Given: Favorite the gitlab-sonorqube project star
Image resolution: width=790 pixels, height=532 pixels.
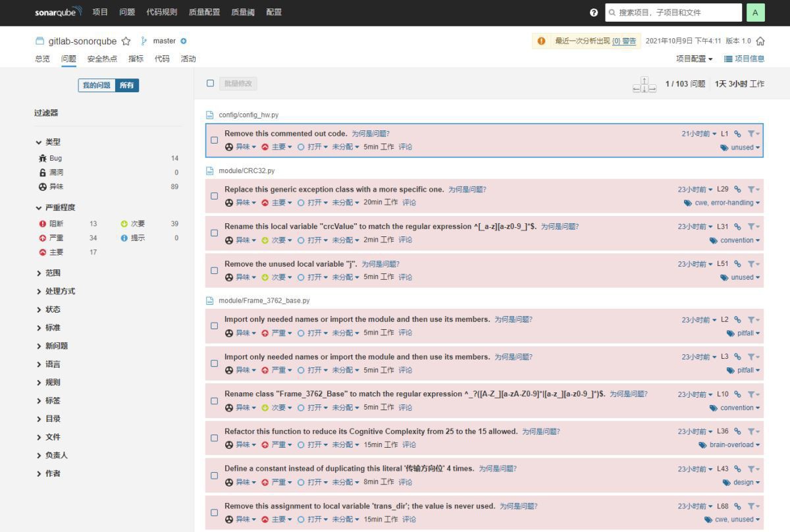Looking at the screenshot, I should pos(126,41).
